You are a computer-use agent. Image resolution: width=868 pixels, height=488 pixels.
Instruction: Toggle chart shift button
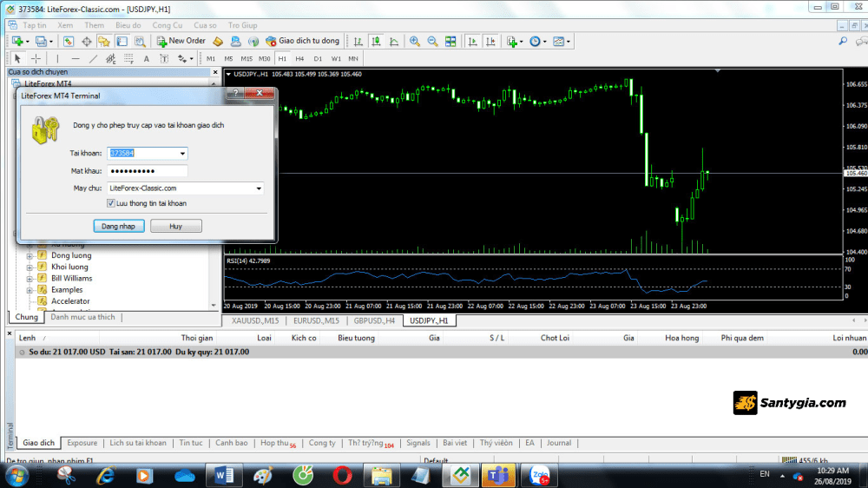tap(490, 42)
